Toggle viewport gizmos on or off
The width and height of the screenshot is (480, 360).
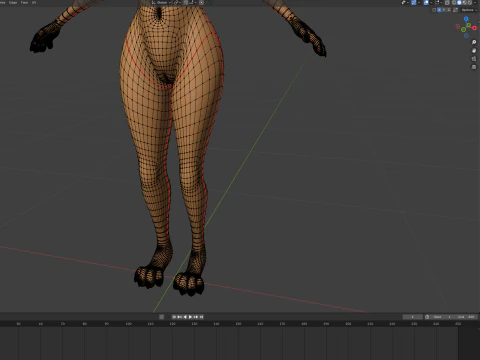(x=414, y=2)
